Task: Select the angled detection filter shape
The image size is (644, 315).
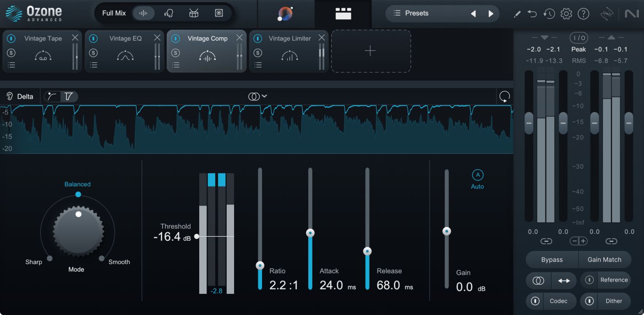Action: pos(69,96)
